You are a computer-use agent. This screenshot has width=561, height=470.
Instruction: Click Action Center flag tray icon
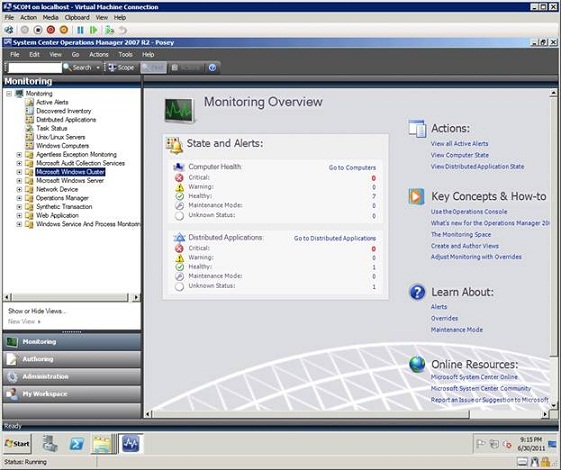click(x=480, y=444)
